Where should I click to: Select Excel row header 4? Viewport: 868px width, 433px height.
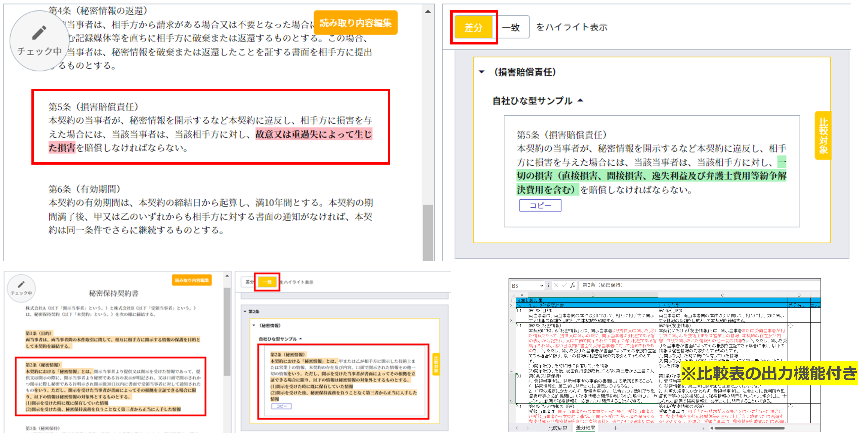(512, 348)
